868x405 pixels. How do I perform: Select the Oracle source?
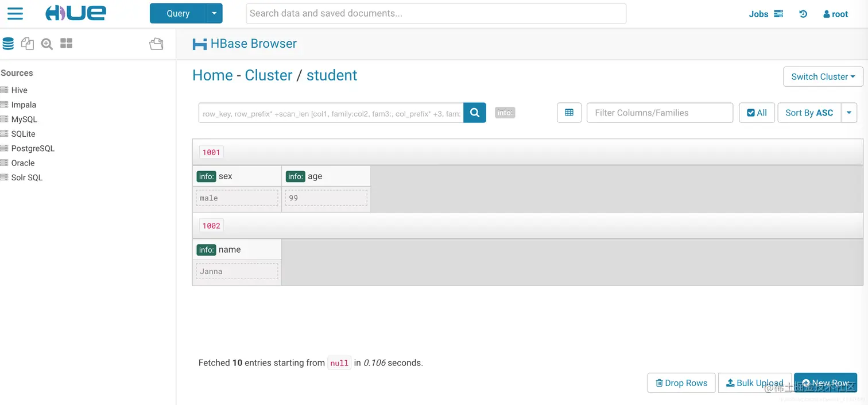23,163
